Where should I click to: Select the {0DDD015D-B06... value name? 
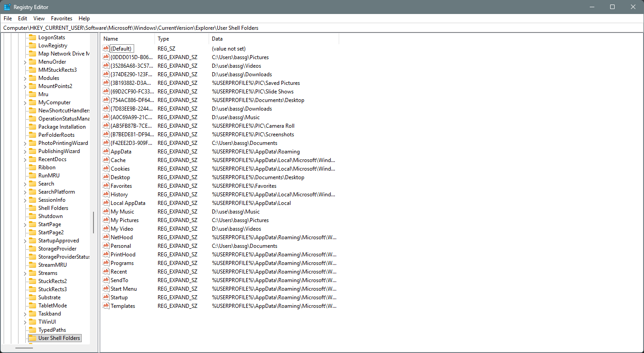tap(131, 57)
